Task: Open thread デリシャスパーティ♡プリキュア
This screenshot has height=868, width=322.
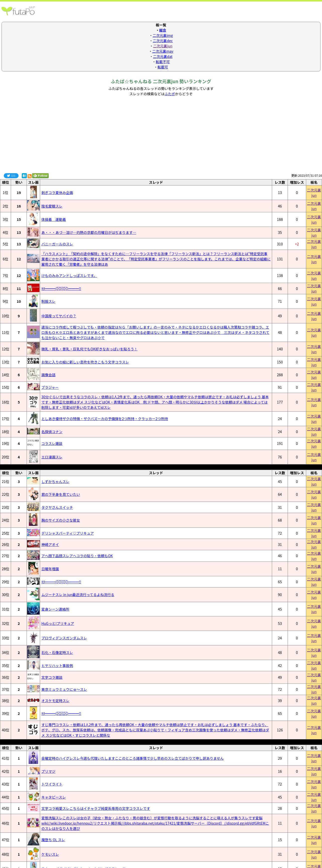Action: pos(67,533)
